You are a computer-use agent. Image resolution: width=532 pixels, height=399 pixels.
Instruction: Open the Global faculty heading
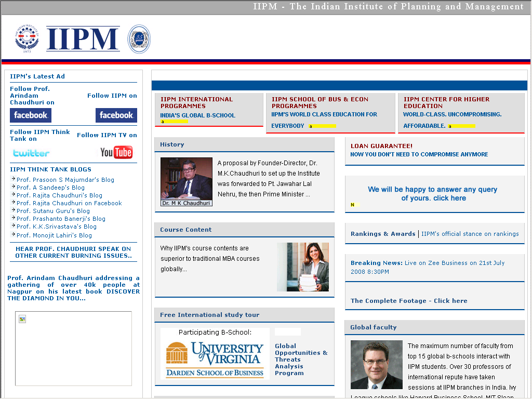[x=373, y=327]
